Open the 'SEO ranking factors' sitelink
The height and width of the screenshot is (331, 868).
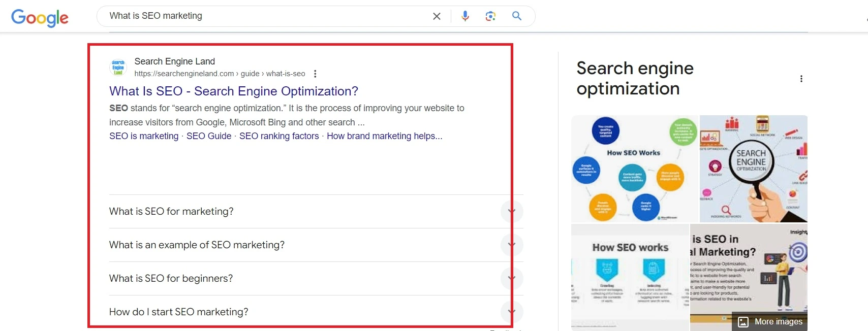coord(279,136)
